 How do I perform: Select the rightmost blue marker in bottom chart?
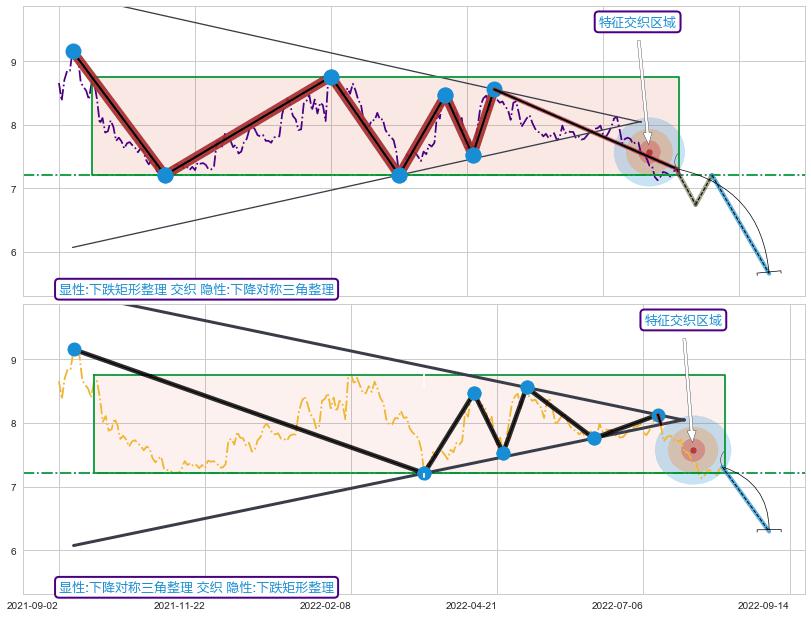(658, 415)
